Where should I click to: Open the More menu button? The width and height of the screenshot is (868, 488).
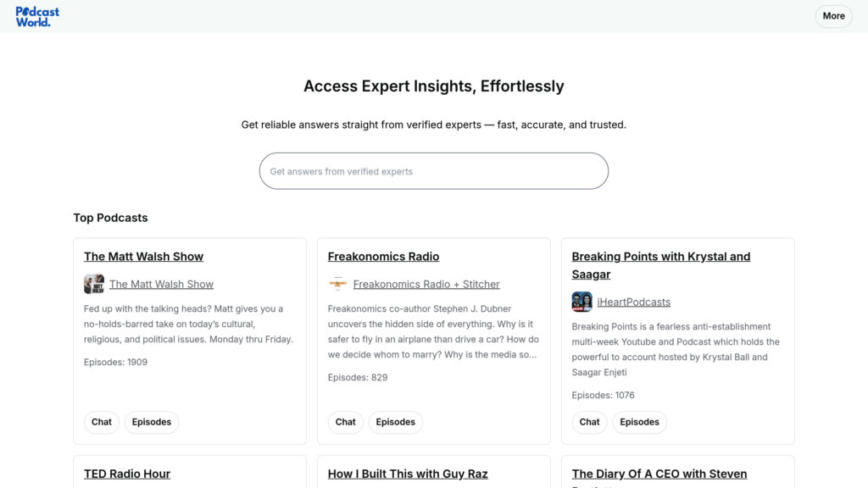[x=833, y=16]
